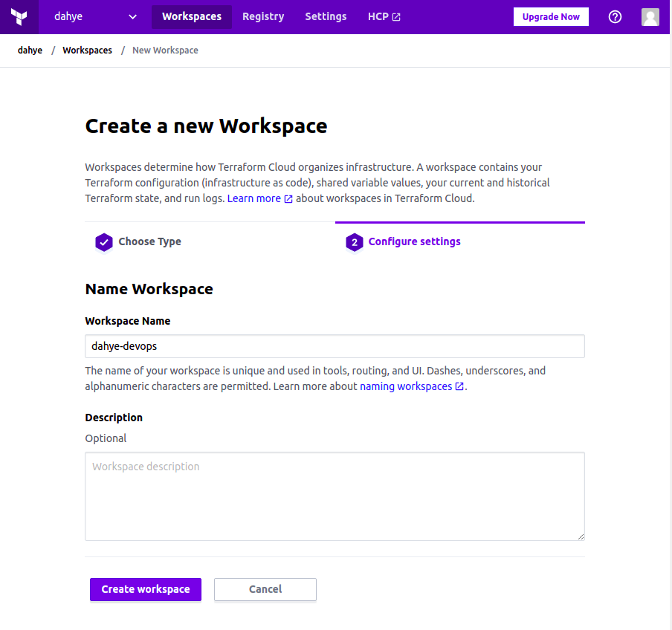Click external icon beside Learn more
This screenshot has width=672, height=630.
[288, 199]
